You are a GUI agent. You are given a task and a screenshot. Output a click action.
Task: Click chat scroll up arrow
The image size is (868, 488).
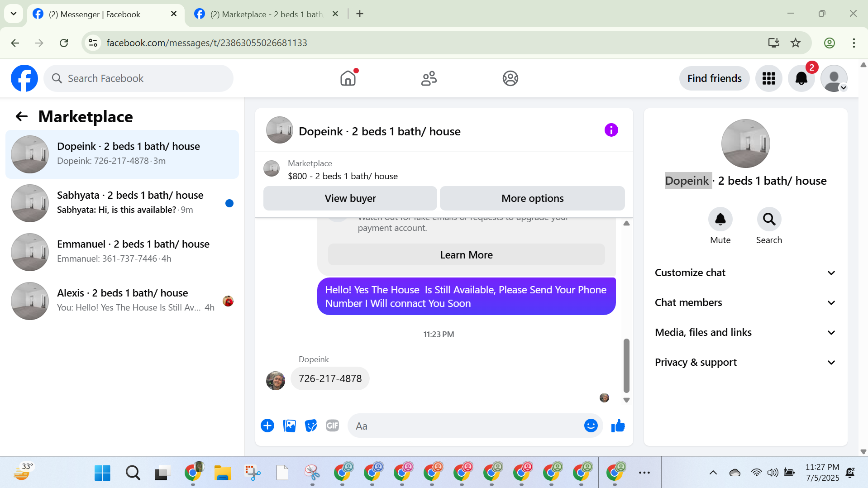tap(626, 223)
